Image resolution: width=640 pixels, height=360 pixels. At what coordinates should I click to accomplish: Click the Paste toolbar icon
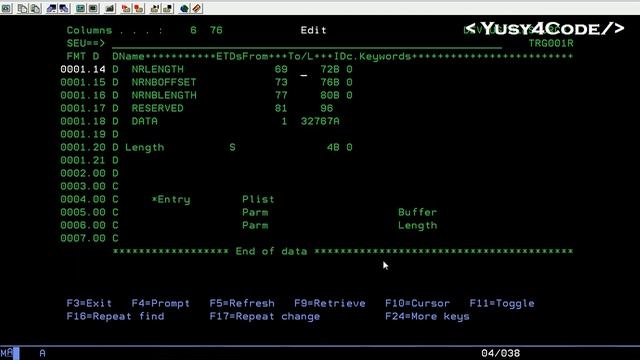36,8
